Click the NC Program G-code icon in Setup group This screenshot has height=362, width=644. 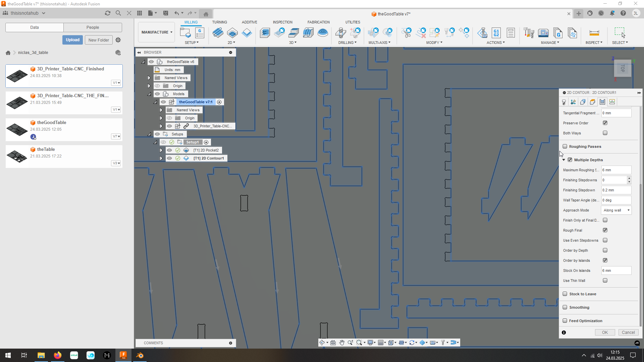click(200, 33)
